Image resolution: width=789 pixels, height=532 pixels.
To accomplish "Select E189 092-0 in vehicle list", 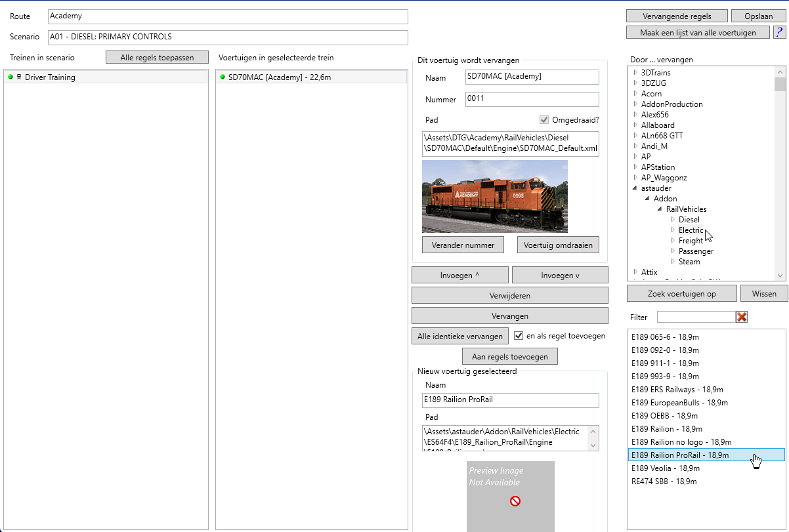I will 706,350.
